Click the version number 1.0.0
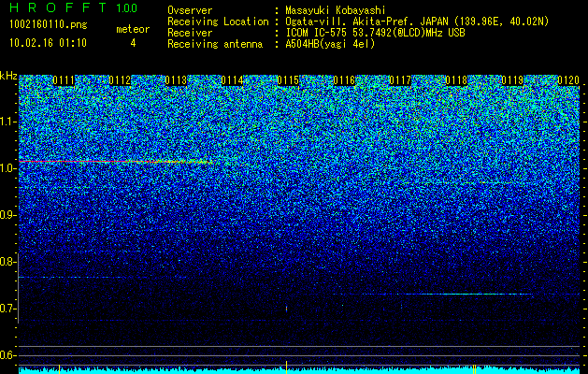588x374 pixels. click(x=126, y=7)
